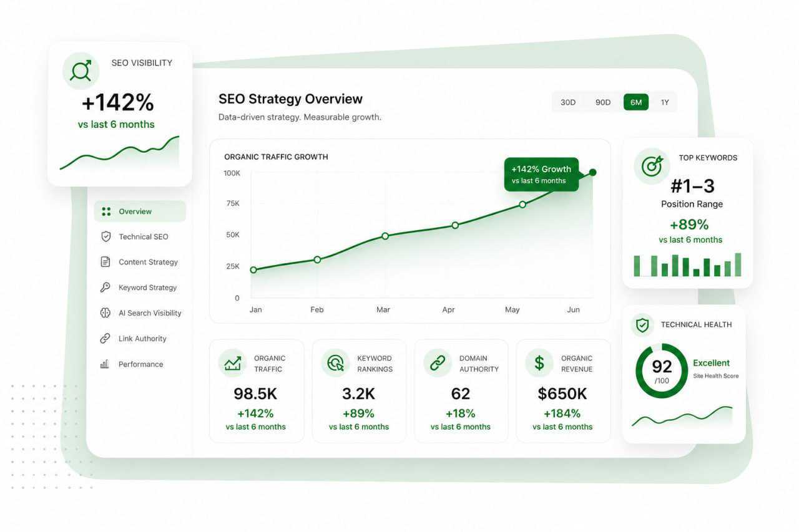
Task: Click the 'Data-driven strategy' subtitle
Action: pyautogui.click(x=300, y=117)
